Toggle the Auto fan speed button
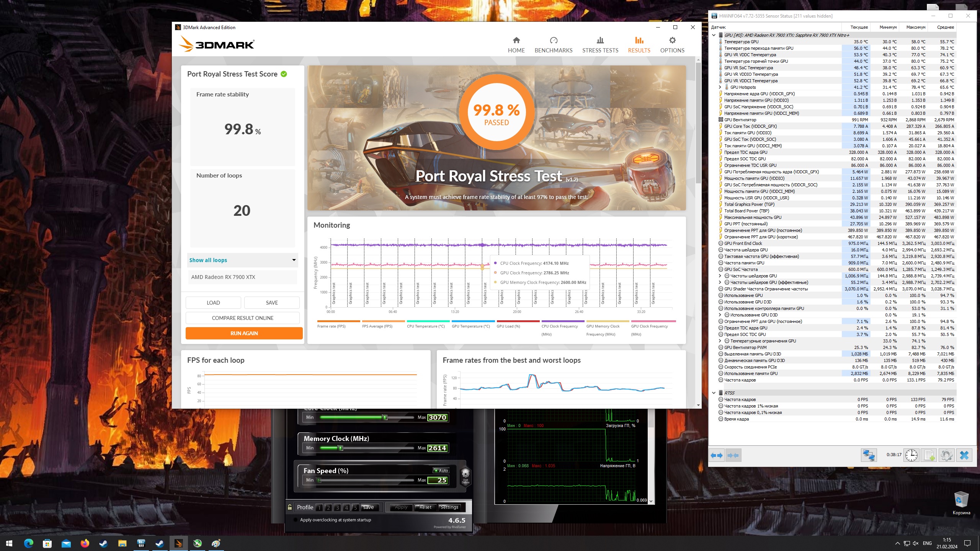 (441, 471)
